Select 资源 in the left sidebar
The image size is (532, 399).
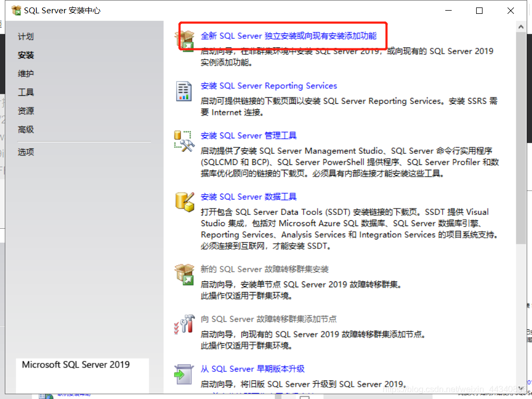[x=26, y=111]
